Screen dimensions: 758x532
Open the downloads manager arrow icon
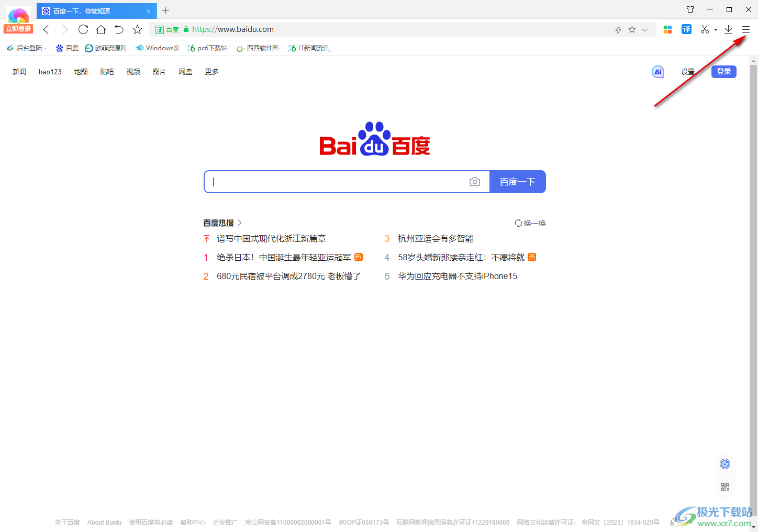(728, 30)
